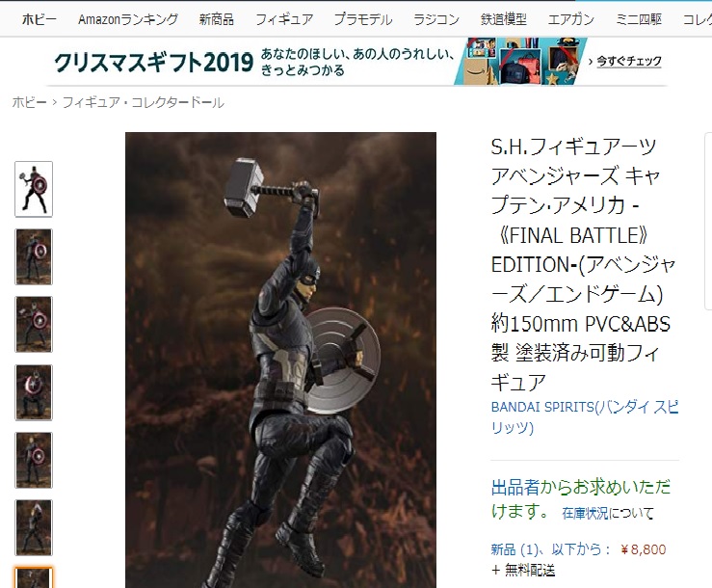712x588 pixels.
Task: Open the エアガン navigation item
Action: click(x=570, y=19)
